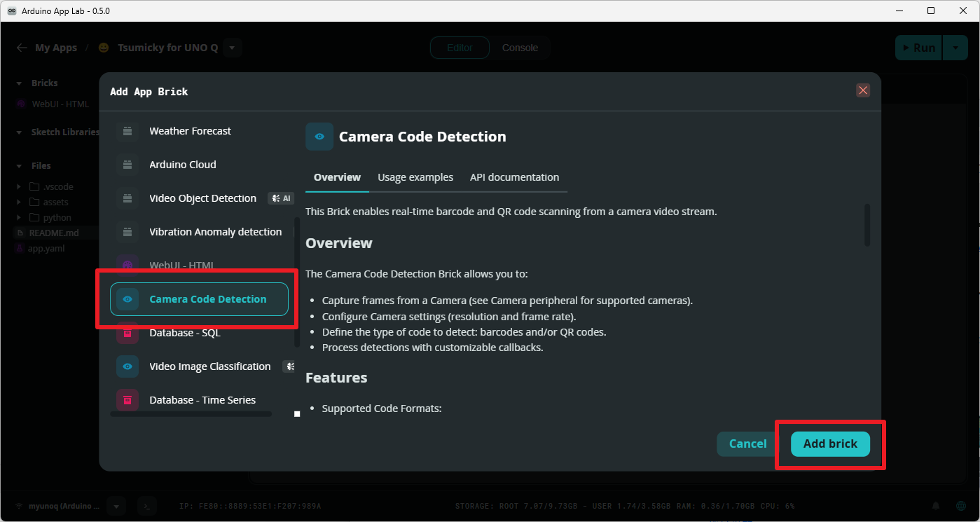This screenshot has width=980, height=522.
Task: Run the app with the Run button
Action: coord(919,48)
